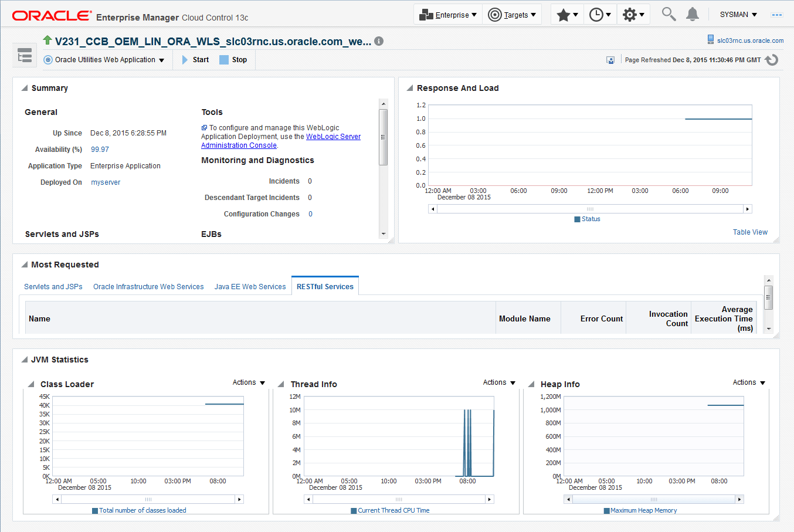Click the Oracle logo
Image resolution: width=794 pixels, height=532 pixels.
(x=52, y=16)
